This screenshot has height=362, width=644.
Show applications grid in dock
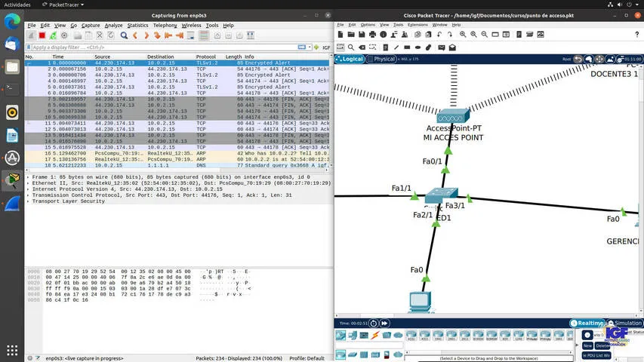pyautogui.click(x=12, y=350)
